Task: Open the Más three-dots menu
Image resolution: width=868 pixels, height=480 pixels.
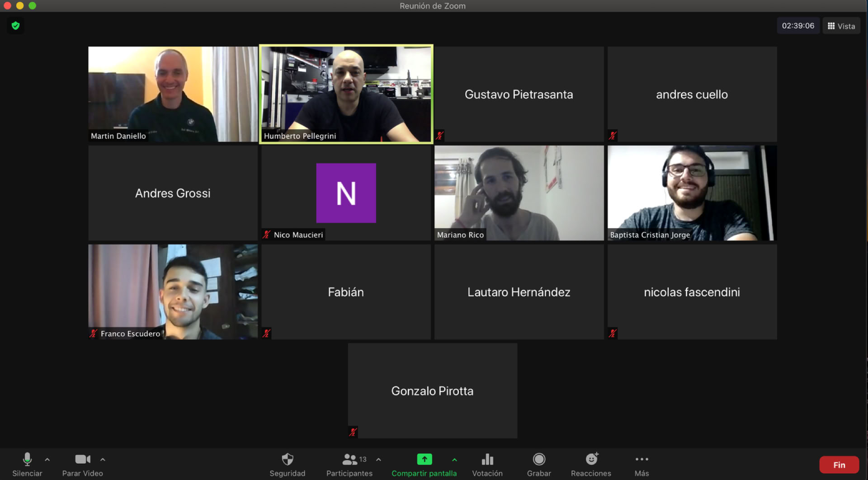Action: pyautogui.click(x=642, y=459)
